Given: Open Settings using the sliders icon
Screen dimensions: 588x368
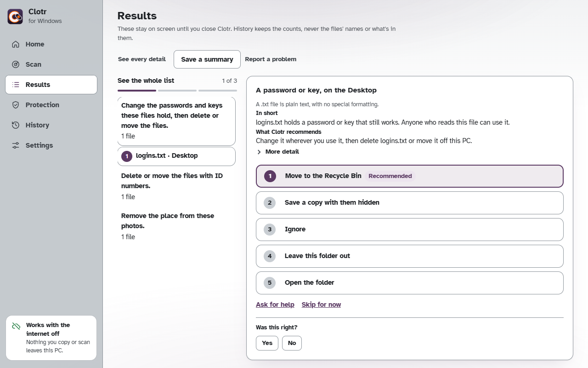Looking at the screenshot, I should [16, 145].
